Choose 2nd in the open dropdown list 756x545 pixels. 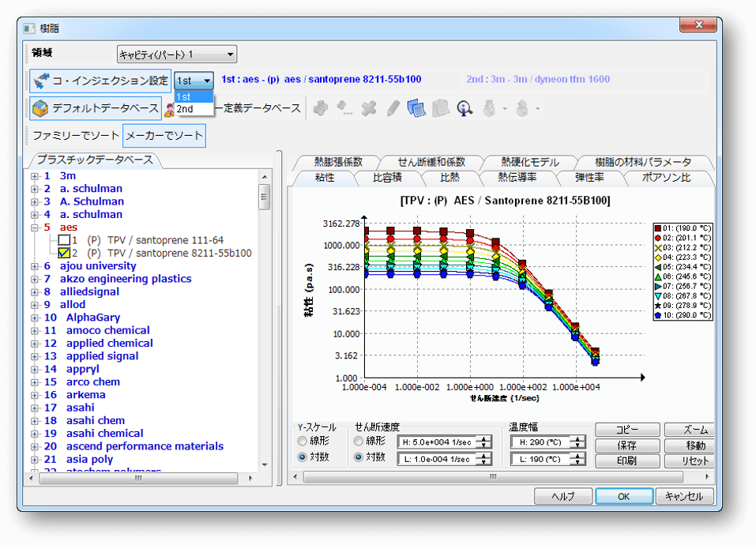click(x=194, y=109)
